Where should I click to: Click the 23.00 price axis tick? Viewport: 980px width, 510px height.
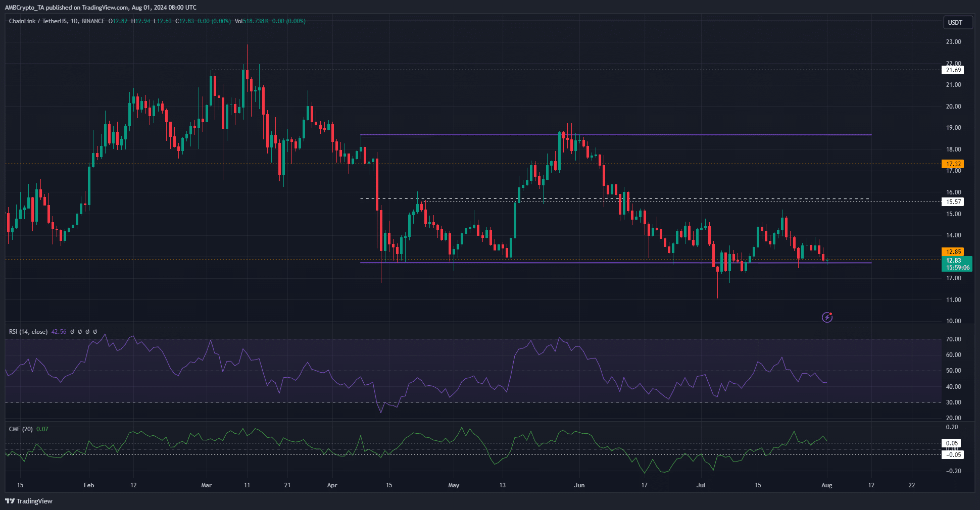click(953, 42)
